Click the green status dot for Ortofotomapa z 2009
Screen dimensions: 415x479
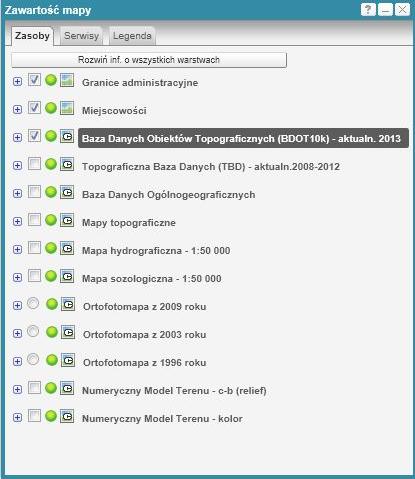(x=52, y=304)
